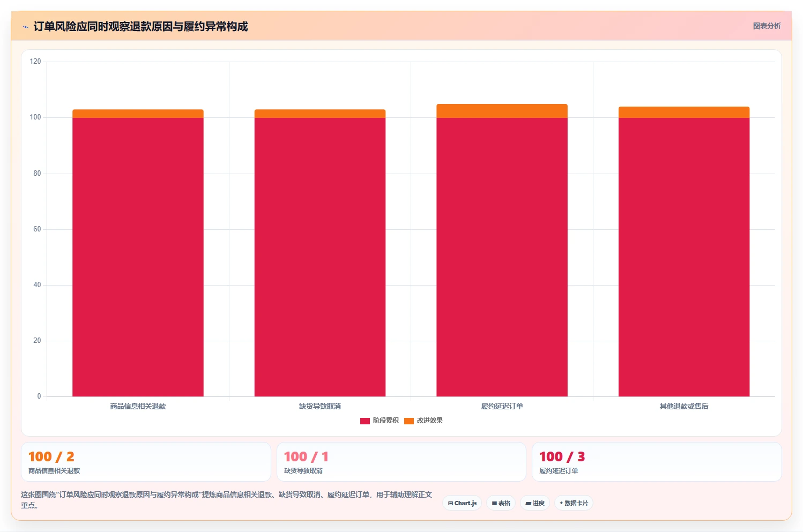This screenshot has width=803, height=532.
Task: Click the red bar for 其他退款或售后
Action: [x=684, y=257]
